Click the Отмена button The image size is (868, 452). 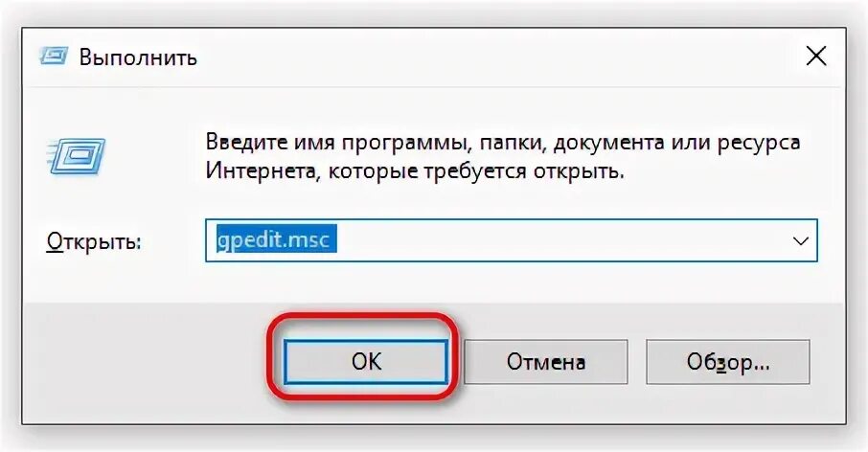(546, 362)
